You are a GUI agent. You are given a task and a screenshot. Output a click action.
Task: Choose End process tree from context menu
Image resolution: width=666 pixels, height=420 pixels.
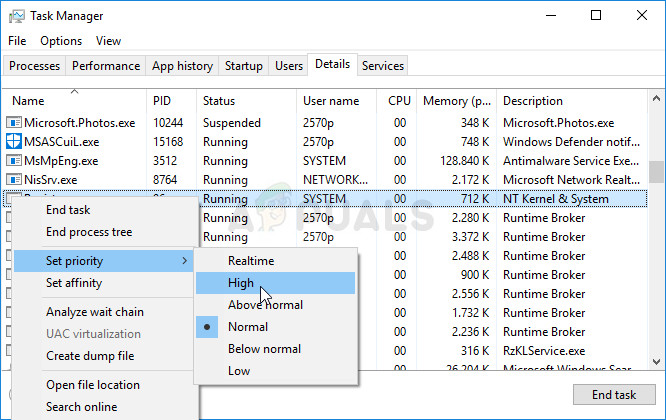[89, 232]
